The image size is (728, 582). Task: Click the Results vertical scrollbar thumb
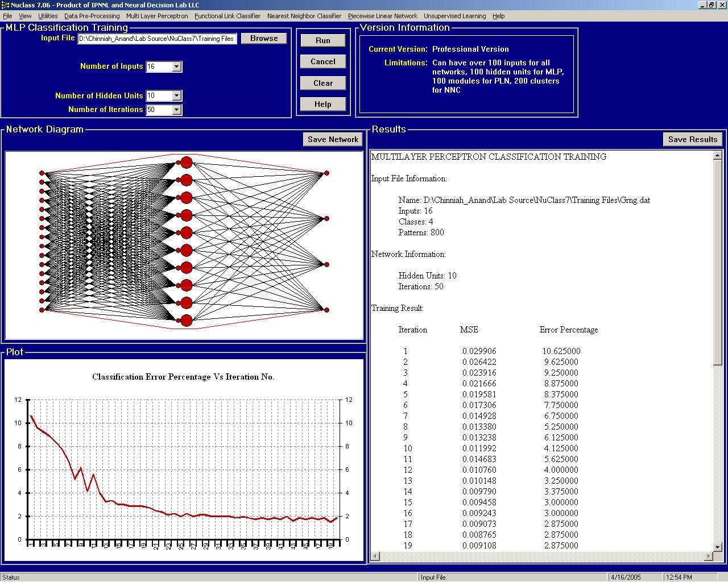point(718,261)
